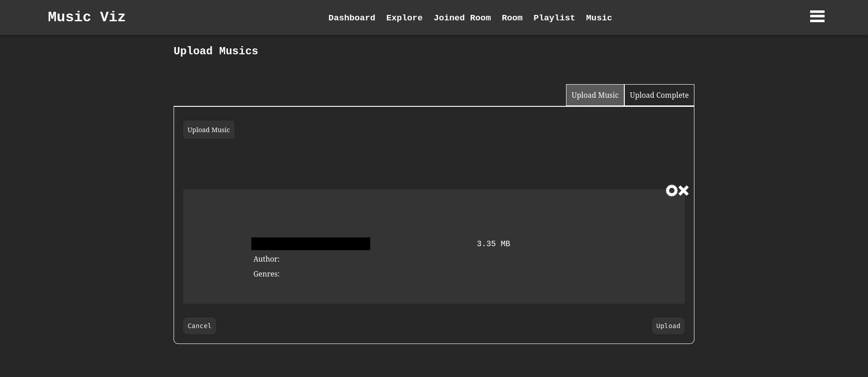Remove the 3.35 MB track with X
The height and width of the screenshot is (377, 868).
coord(683,191)
